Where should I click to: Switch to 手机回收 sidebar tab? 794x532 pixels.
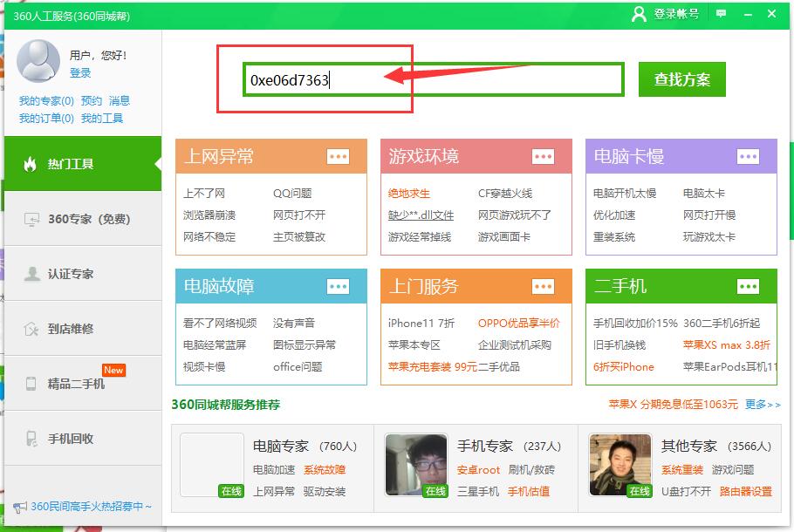coord(83,439)
